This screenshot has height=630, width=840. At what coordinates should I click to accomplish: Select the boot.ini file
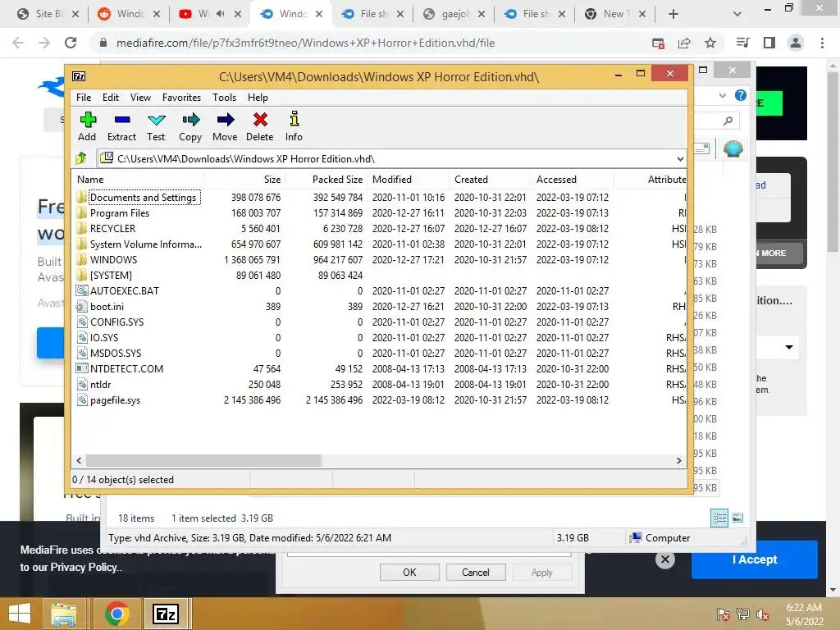coord(107,307)
